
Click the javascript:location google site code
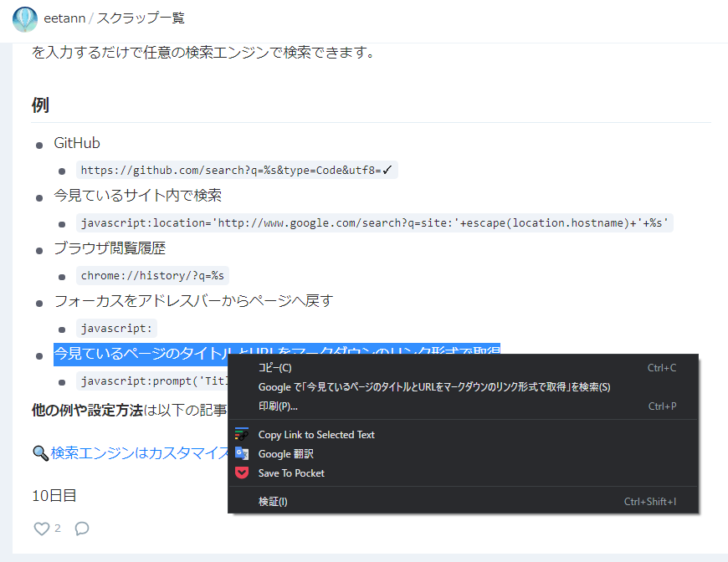(x=374, y=222)
